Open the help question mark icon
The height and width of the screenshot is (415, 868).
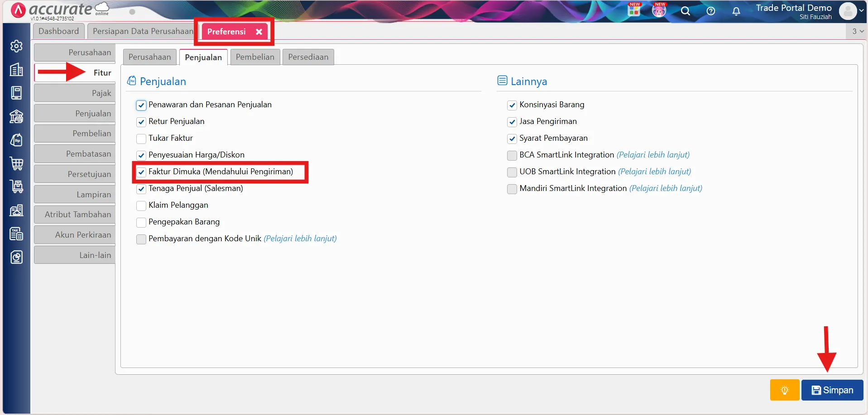tap(711, 11)
